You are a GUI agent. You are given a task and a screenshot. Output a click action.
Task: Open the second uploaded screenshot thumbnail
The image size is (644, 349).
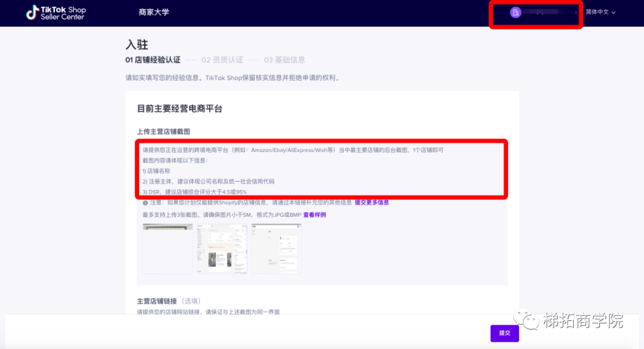[x=222, y=248]
